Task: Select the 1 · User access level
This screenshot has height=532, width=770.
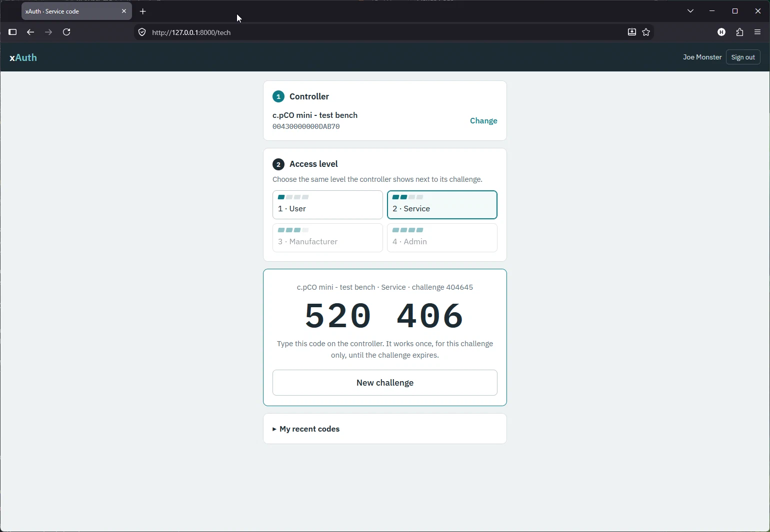Action: coord(327,205)
